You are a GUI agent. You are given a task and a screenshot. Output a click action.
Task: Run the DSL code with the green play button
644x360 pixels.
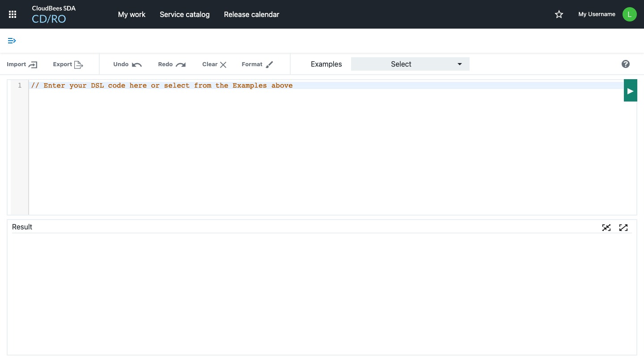click(630, 90)
